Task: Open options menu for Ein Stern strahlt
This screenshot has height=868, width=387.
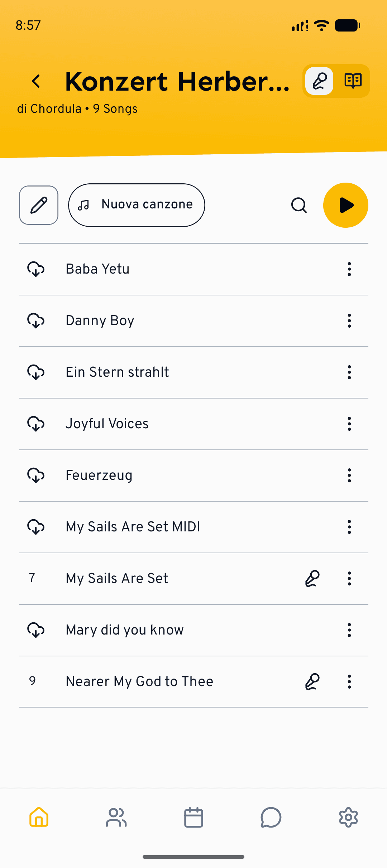Action: (349, 372)
